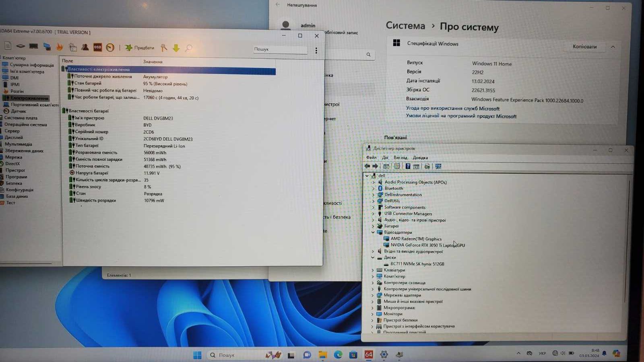Open Microsoft Edge from the taskbar
Screen dimensions: 644x362
click(x=338, y=354)
